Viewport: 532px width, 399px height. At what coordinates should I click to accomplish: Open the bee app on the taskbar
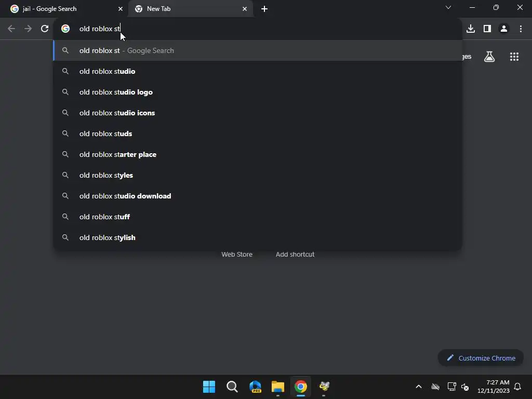(x=324, y=387)
